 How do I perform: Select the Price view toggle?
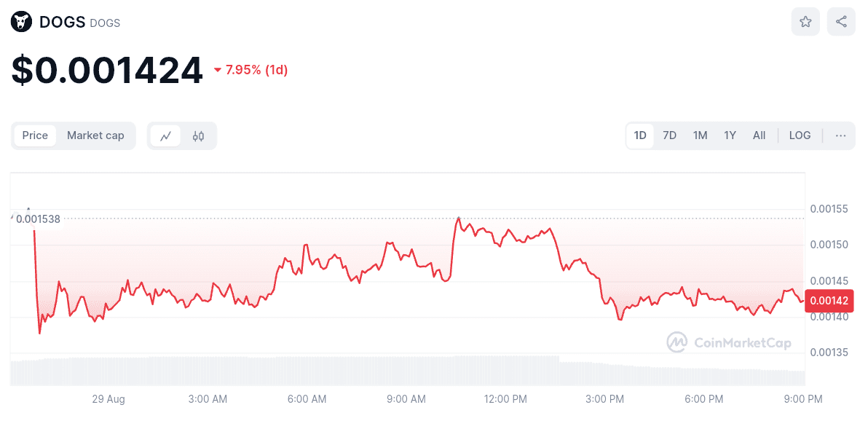pyautogui.click(x=35, y=135)
